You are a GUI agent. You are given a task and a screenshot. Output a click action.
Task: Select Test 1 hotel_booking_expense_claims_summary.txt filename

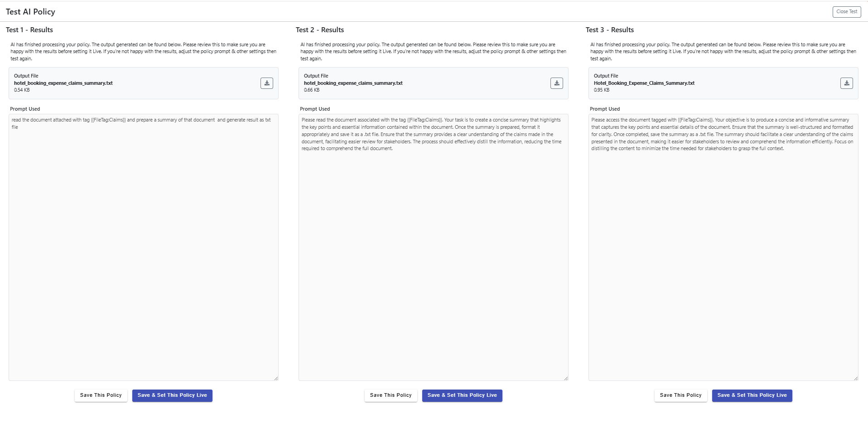tap(63, 83)
